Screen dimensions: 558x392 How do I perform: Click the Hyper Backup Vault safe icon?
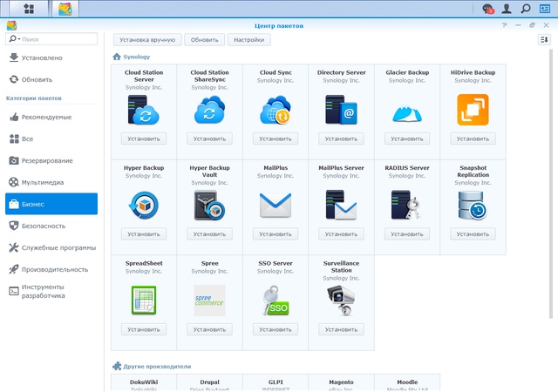tap(209, 206)
